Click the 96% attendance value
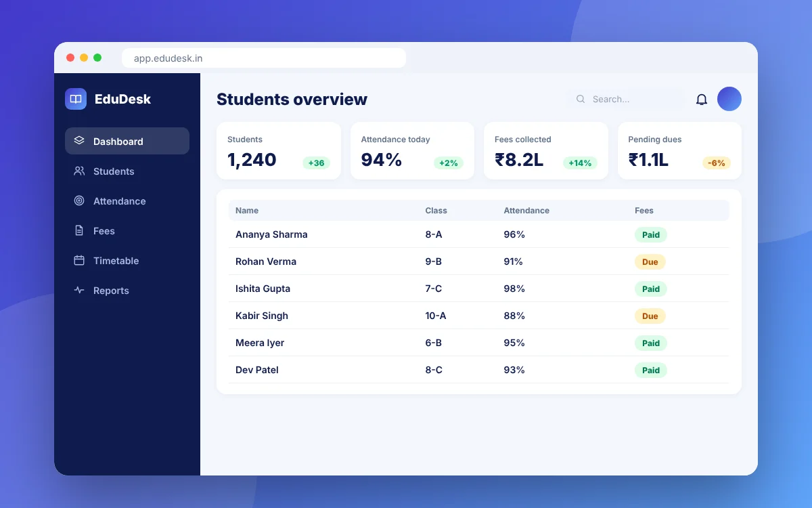Screen dimensions: 812x508 [x=514, y=234]
